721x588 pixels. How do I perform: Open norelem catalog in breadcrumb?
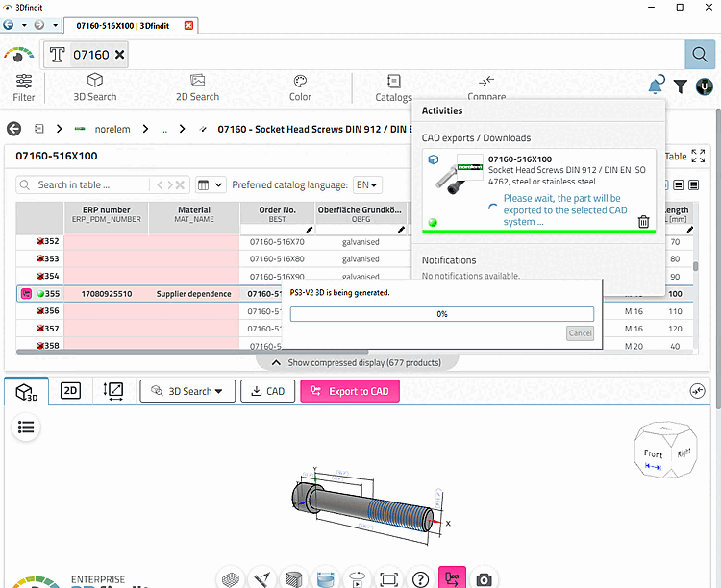pos(112,129)
